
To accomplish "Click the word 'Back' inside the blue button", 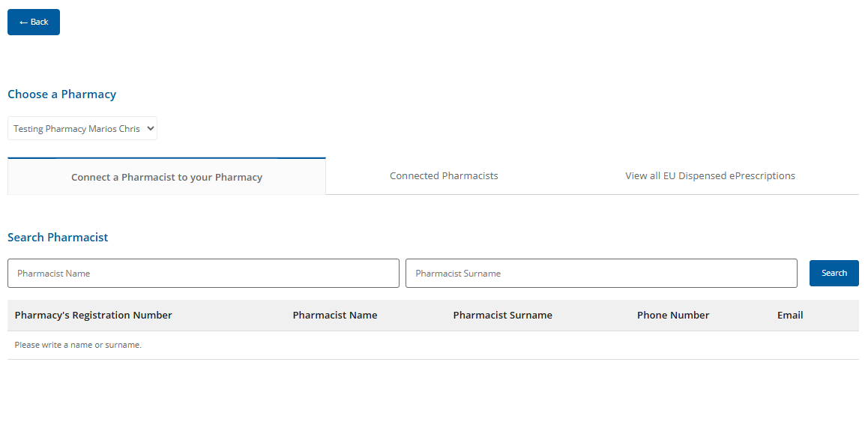I will click(40, 22).
